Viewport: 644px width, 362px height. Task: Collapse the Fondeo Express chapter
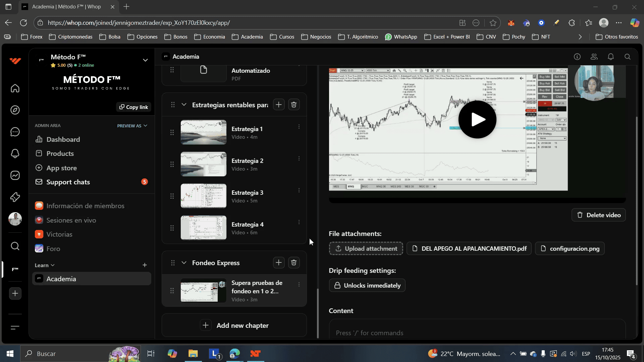[184, 263]
